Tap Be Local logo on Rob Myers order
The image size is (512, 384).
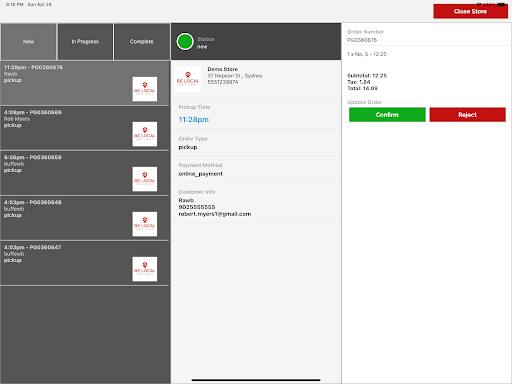[x=145, y=134]
